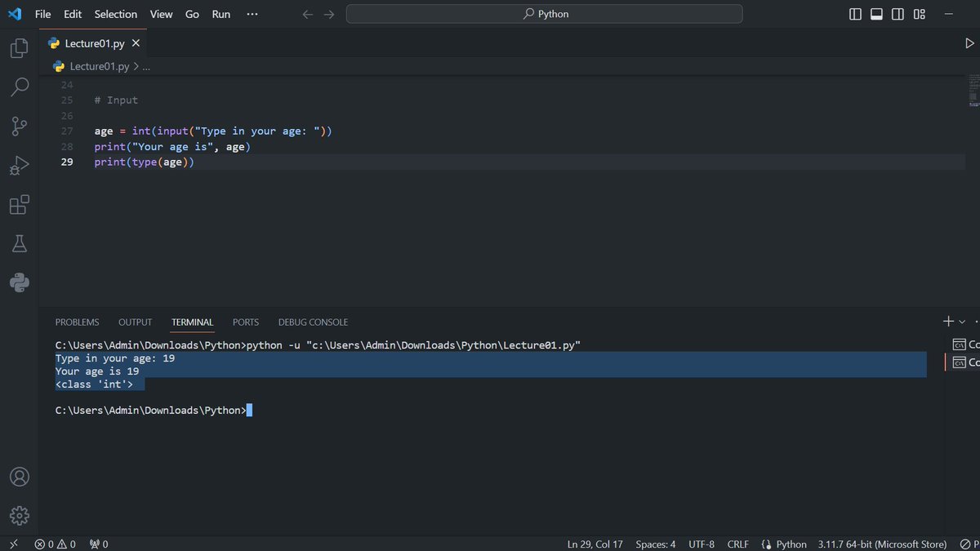Place cursor at terminal prompt line
The height and width of the screenshot is (551, 980).
click(x=154, y=410)
